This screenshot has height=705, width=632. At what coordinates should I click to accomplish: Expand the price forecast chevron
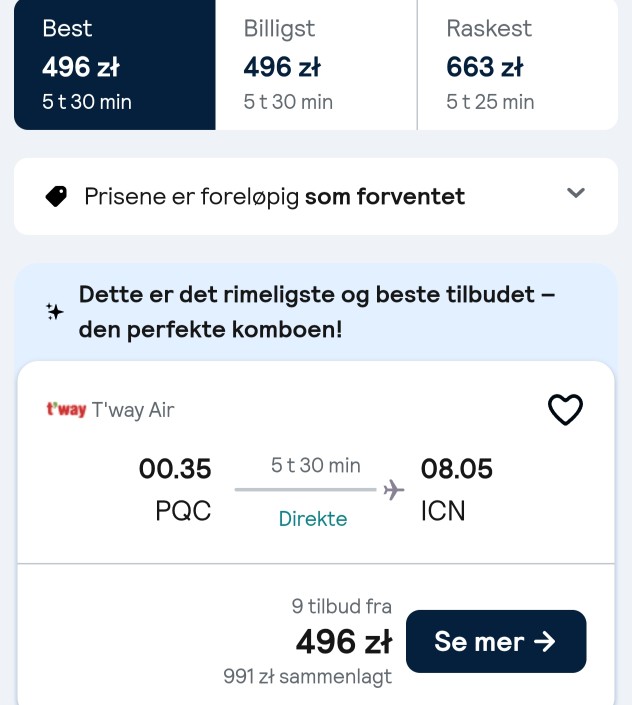576,193
